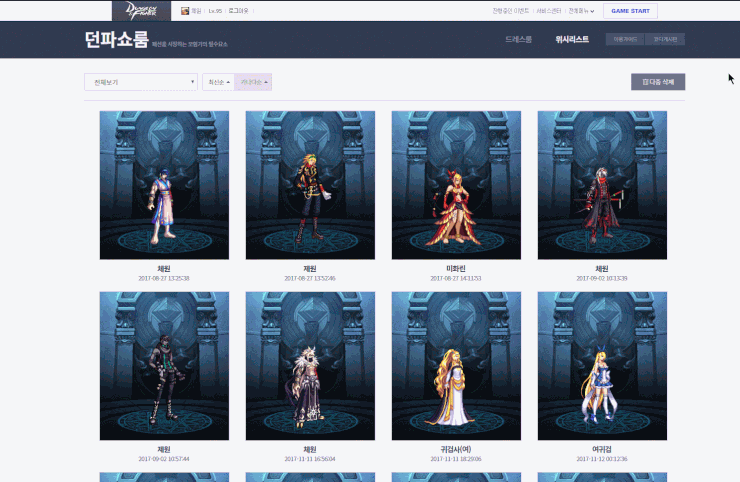The height and width of the screenshot is (482, 740).
Task: Toggle the 최신순 sort option
Action: coord(217,82)
